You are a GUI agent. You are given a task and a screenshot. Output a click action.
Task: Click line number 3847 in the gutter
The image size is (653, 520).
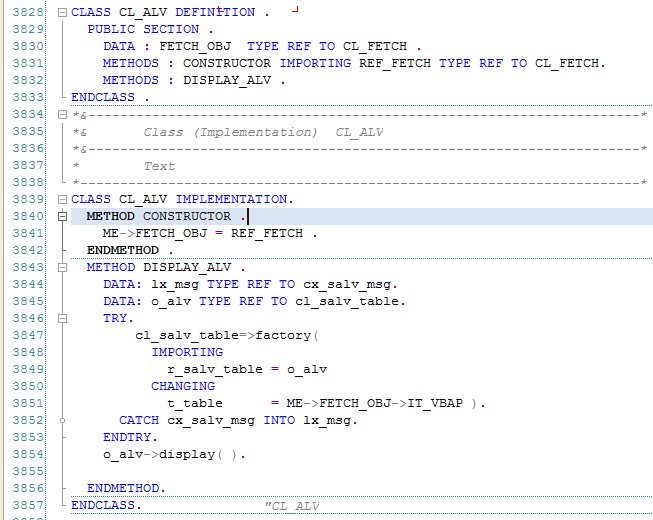coord(28,336)
